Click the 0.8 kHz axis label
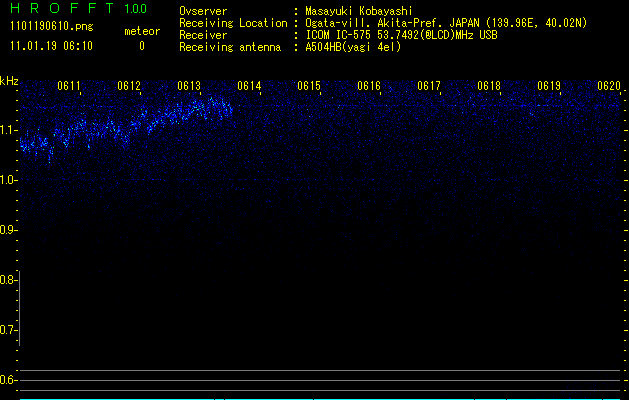 click(8, 280)
